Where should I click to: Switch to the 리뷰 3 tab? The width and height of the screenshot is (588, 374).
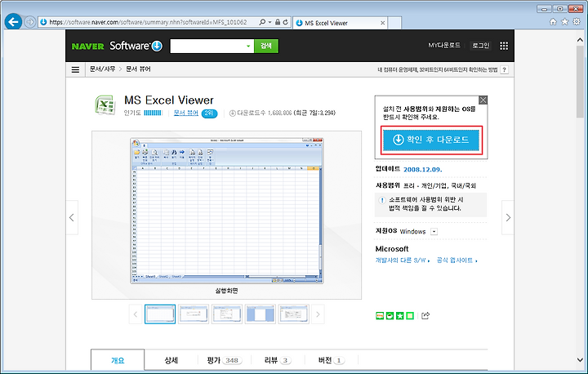(278, 360)
